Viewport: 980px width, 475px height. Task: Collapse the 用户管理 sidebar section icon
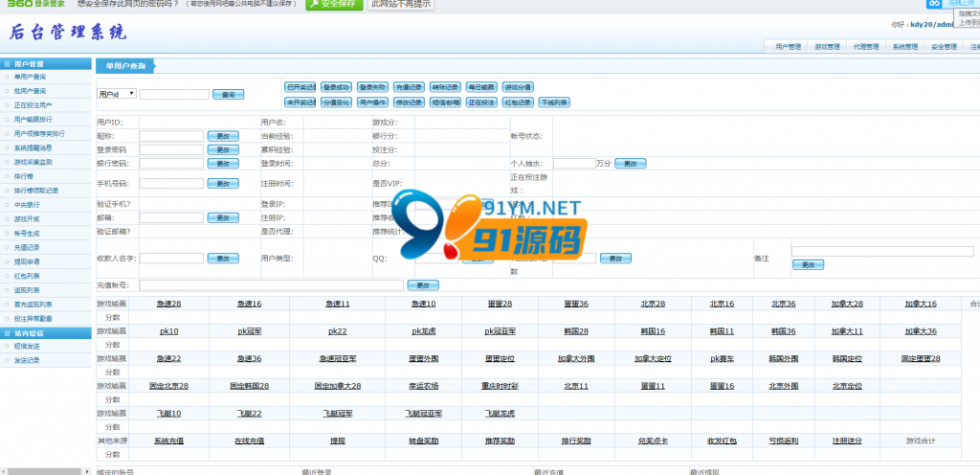[7, 64]
